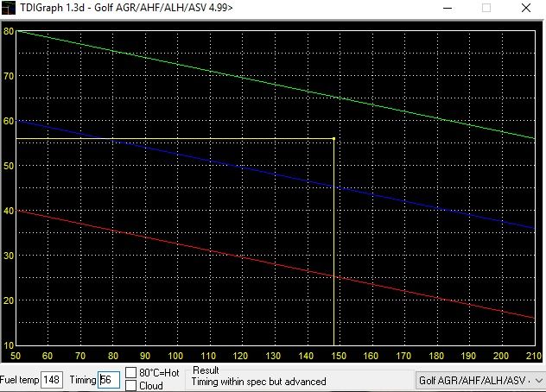Click the TDIGraph app icon in title bar
Image resolution: width=546 pixels, height=392 pixels.
[10, 8]
